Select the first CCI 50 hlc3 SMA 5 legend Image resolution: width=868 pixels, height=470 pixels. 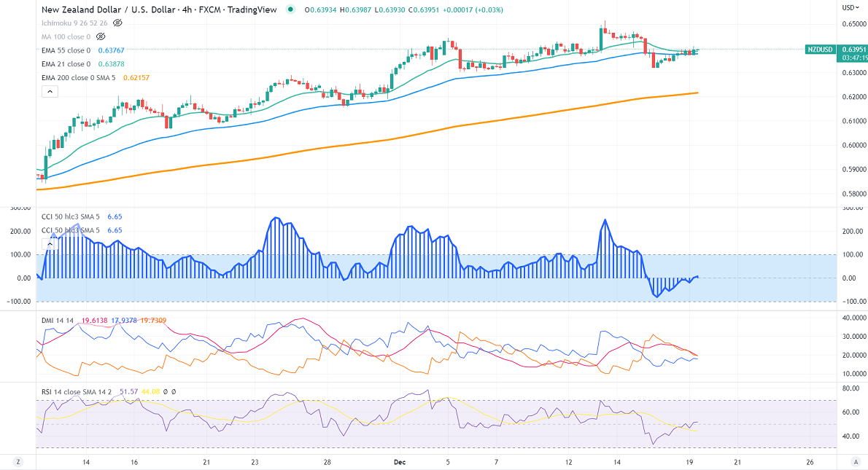click(71, 216)
